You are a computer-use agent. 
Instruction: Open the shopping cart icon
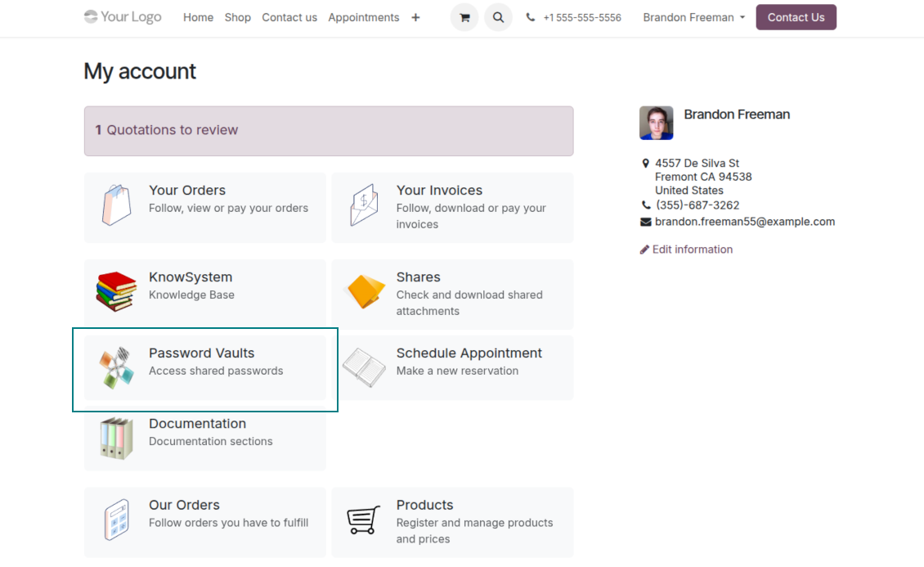click(464, 17)
